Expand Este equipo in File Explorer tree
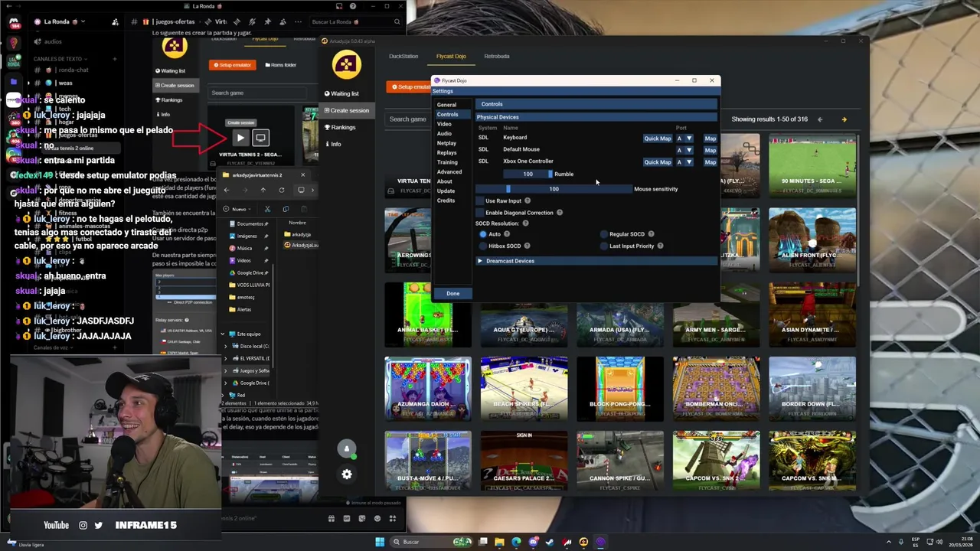Image resolution: width=980 pixels, height=551 pixels. pos(223,334)
